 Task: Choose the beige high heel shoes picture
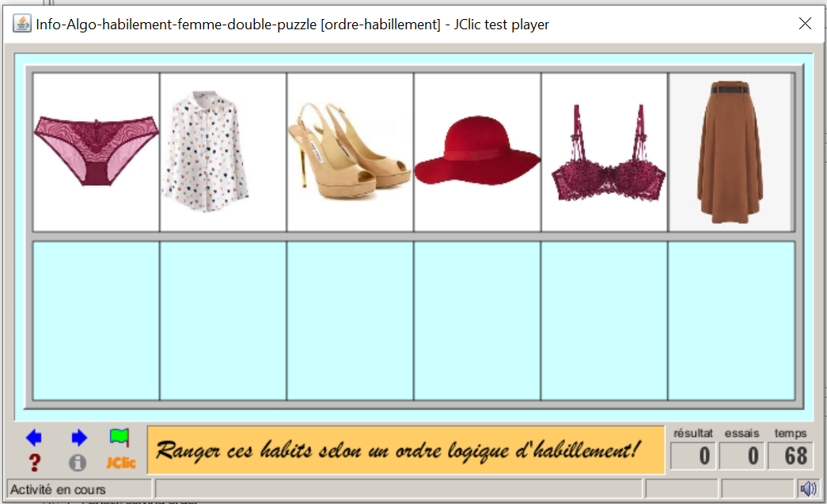[x=350, y=152]
